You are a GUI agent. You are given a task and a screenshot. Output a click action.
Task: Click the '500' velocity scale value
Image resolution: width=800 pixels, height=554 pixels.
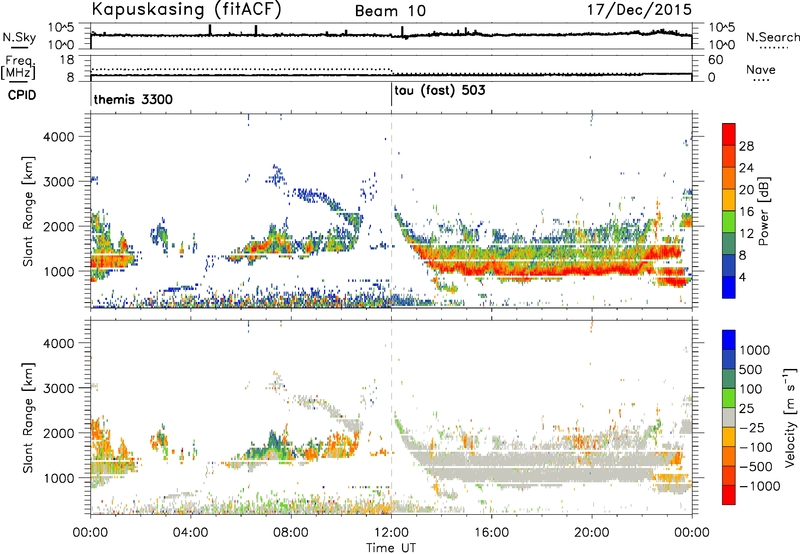point(750,369)
